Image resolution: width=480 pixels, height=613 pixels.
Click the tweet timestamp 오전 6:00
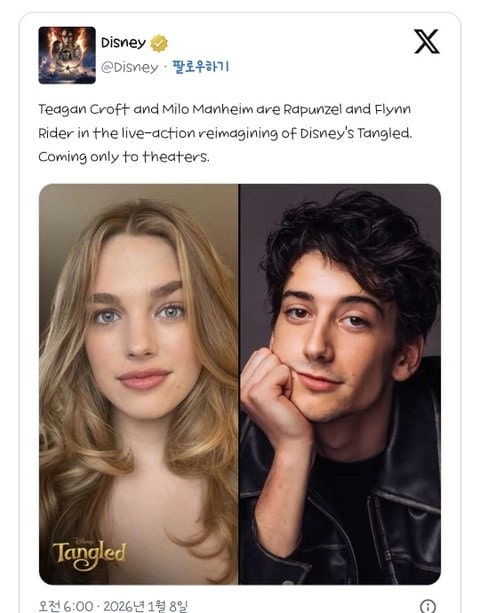(x=66, y=606)
